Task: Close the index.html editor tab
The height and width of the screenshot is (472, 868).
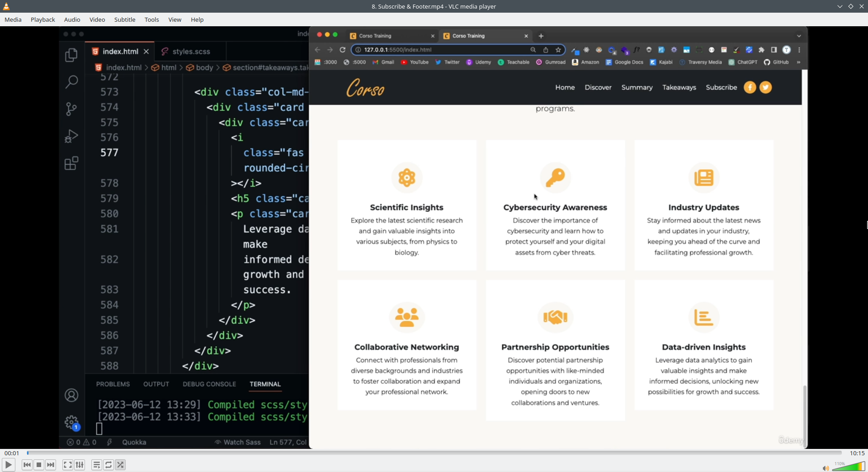Action: 146,52
